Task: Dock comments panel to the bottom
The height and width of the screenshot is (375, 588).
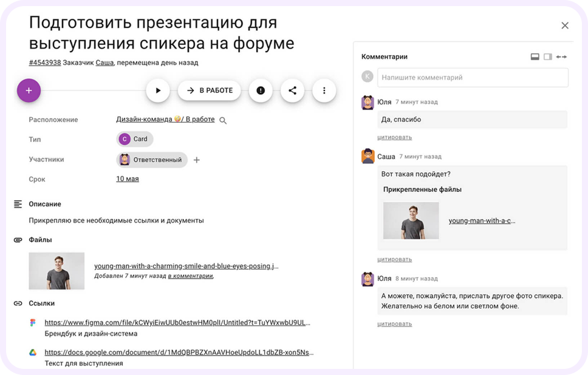Action: pos(535,57)
